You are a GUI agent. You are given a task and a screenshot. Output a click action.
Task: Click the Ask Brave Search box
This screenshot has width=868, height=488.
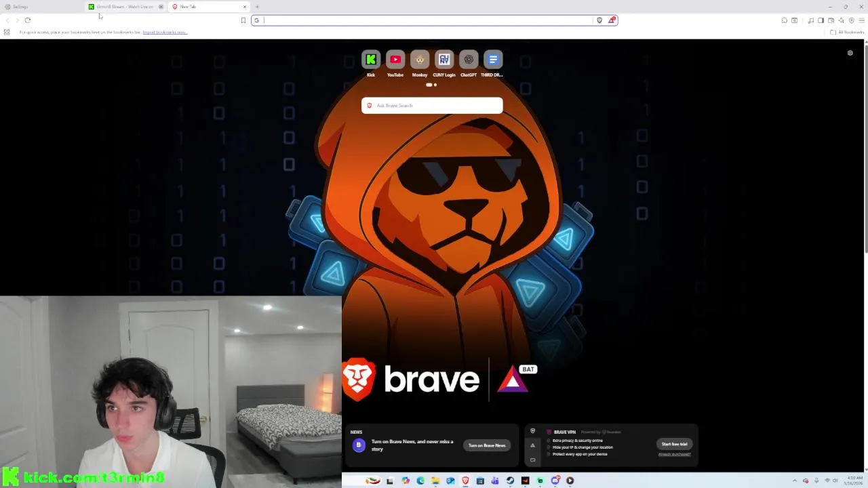[x=432, y=105]
